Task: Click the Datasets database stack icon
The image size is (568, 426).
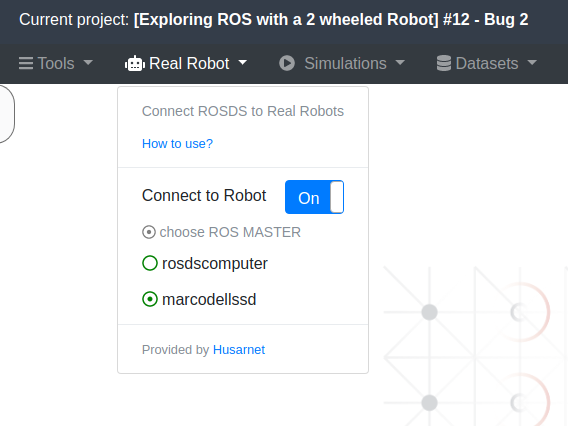Action: click(444, 63)
